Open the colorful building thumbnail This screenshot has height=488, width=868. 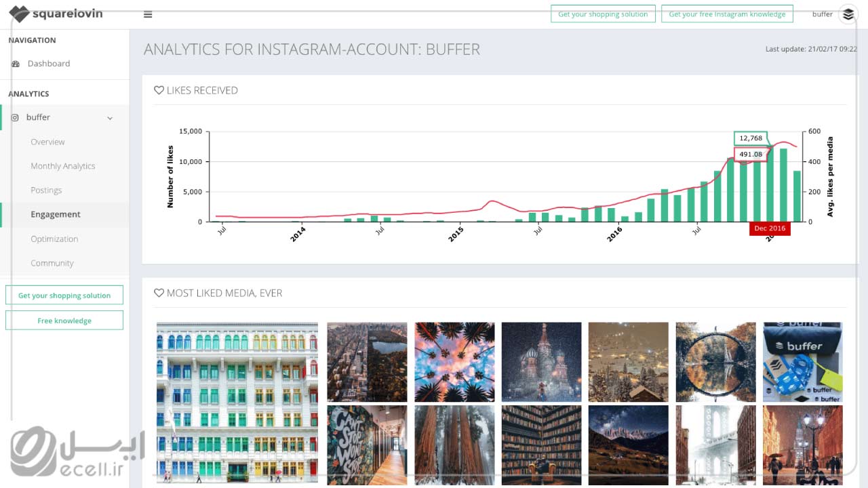237,403
